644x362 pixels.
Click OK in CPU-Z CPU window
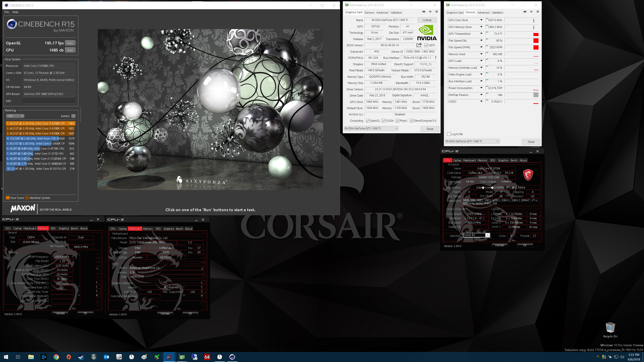point(525,245)
